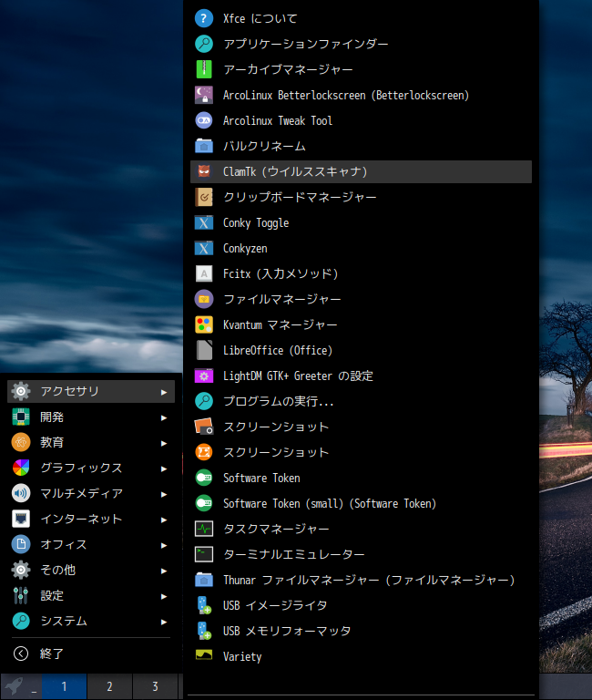Viewport: 592px width, 700px height.
Task: Expand the アクセサリ submenu arrow
Action: [164, 392]
